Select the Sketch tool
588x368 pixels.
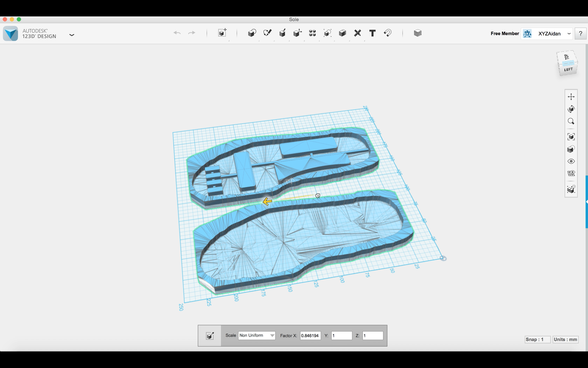tap(267, 33)
